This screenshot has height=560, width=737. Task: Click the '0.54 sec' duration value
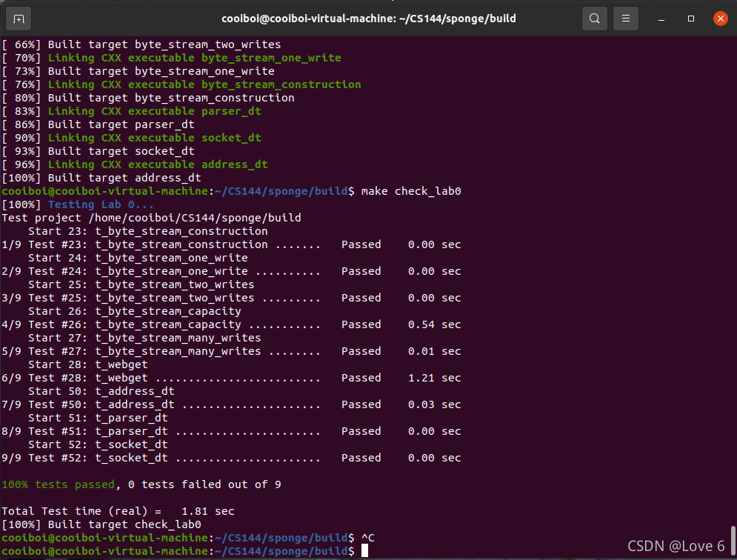(x=434, y=325)
